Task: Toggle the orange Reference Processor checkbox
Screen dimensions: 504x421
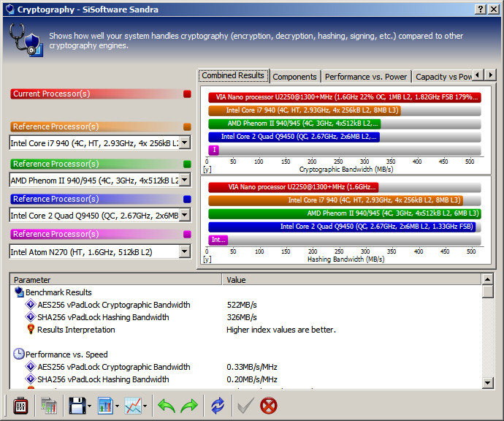Action: pos(187,126)
